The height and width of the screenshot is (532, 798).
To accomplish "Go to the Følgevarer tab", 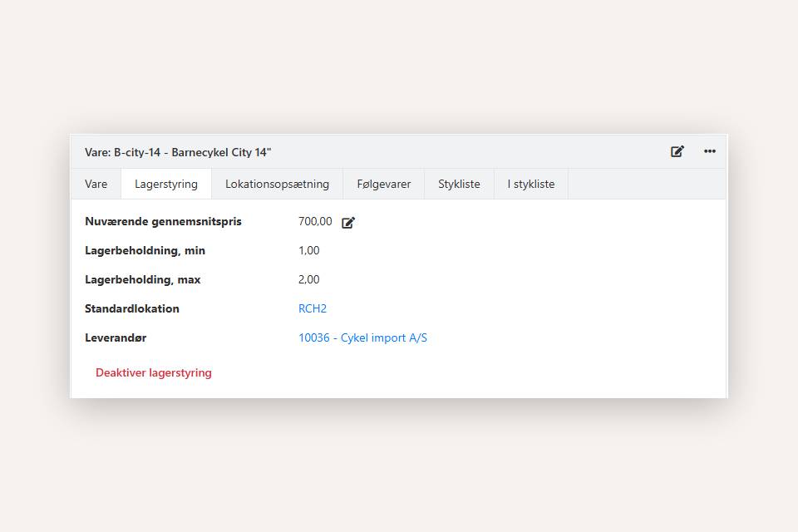I will pyautogui.click(x=383, y=184).
